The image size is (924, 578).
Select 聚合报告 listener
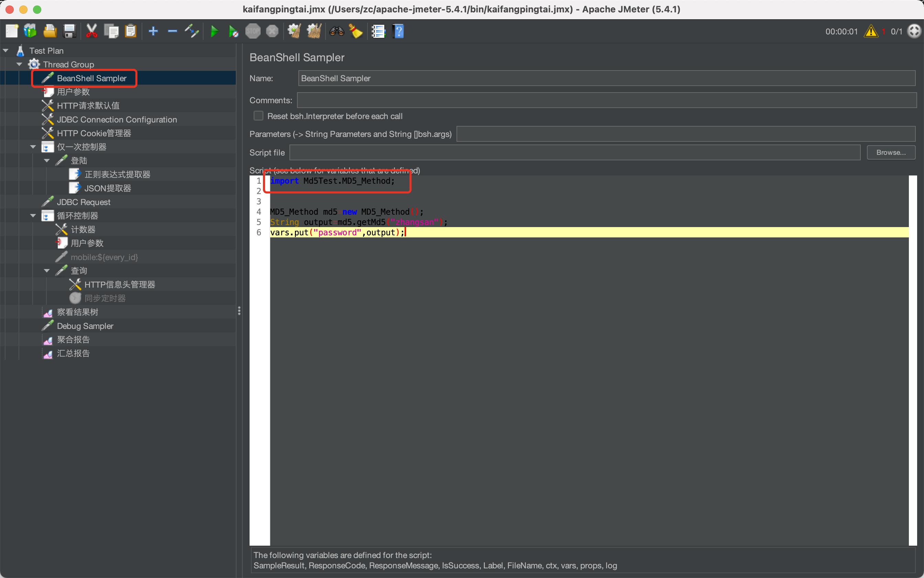[x=73, y=340]
